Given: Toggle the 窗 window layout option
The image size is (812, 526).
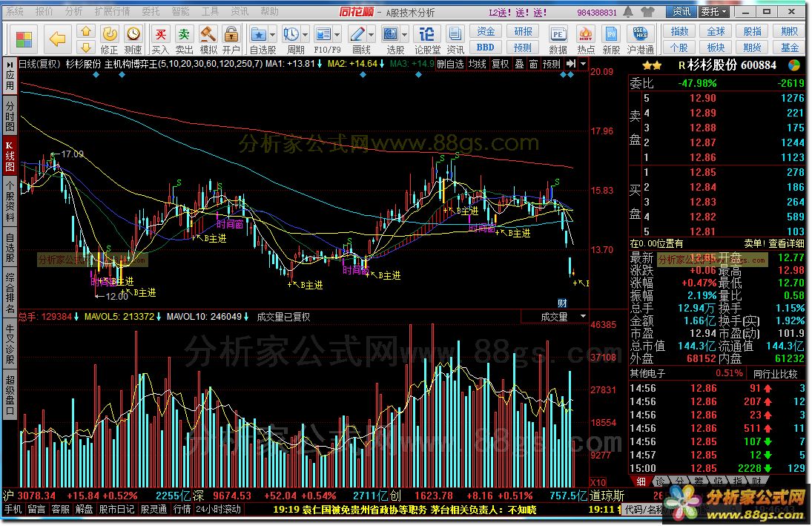Looking at the screenshot, I should pos(533,64).
